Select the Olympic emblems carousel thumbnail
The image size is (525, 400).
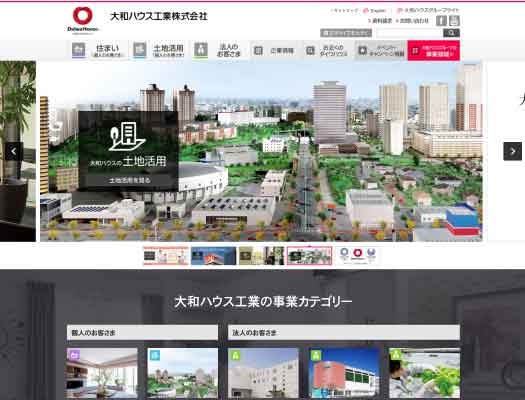pos(357,256)
